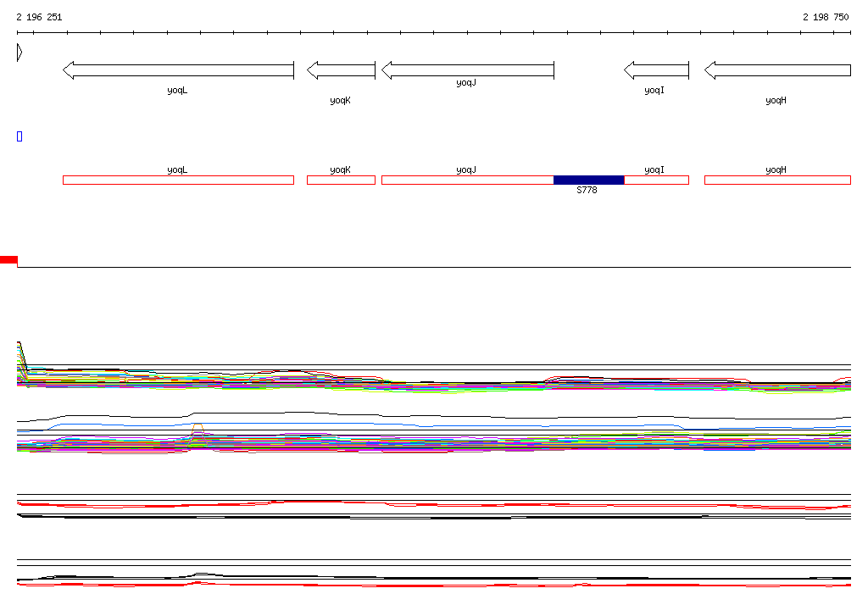Image resolution: width=868 pixels, height=605 pixels.
Task: Click the yoqH label above red box
Action: click(x=776, y=170)
